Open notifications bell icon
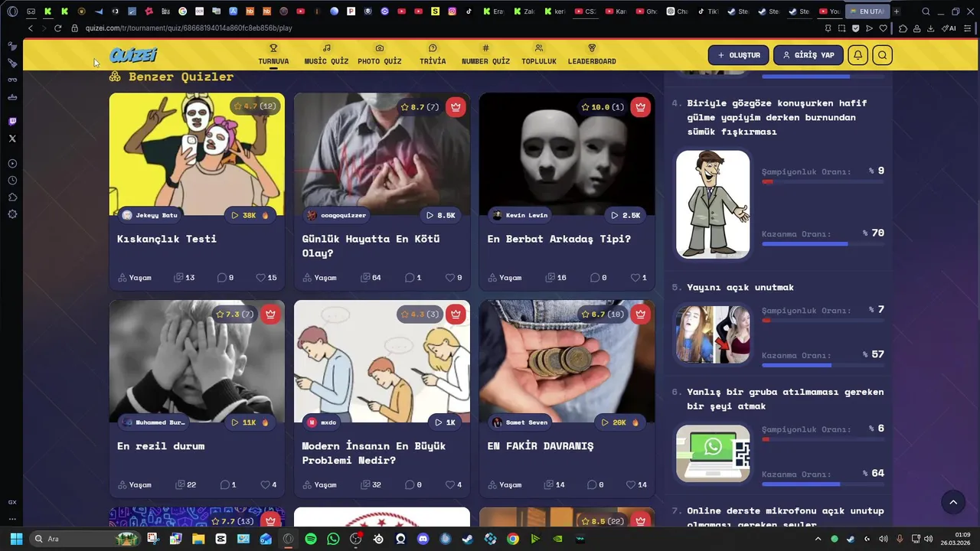The width and height of the screenshot is (980, 551). (x=858, y=55)
